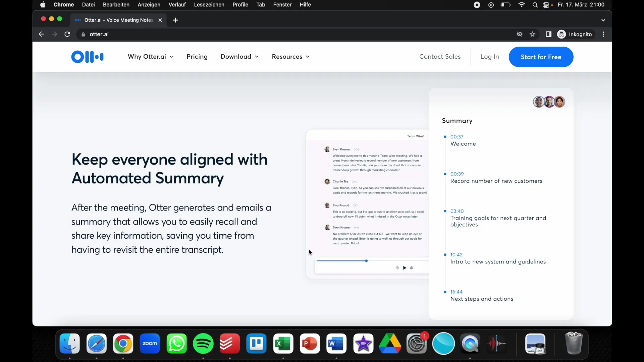The width and height of the screenshot is (644, 362).
Task: Open the Bearbeiten menu
Action: [116, 5]
